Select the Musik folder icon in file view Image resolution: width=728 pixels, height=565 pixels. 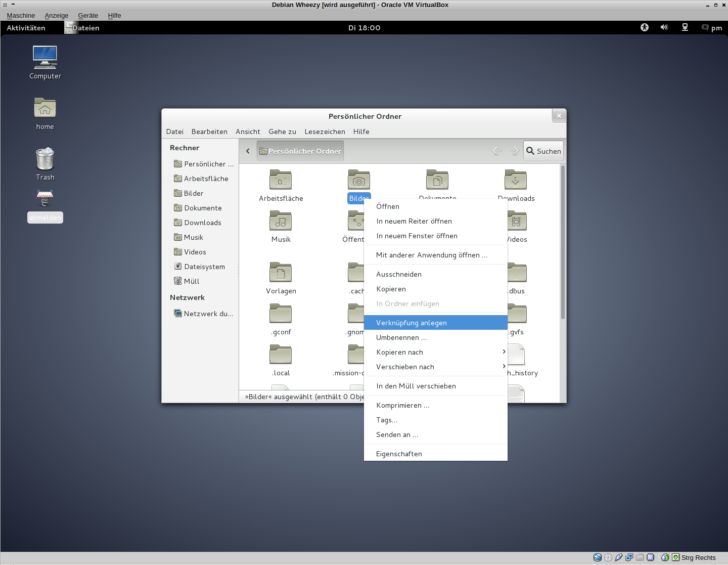click(281, 221)
